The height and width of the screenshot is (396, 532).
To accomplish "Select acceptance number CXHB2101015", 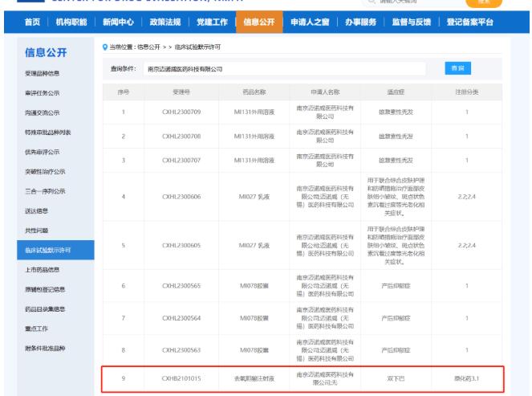I will pyautogui.click(x=181, y=378).
